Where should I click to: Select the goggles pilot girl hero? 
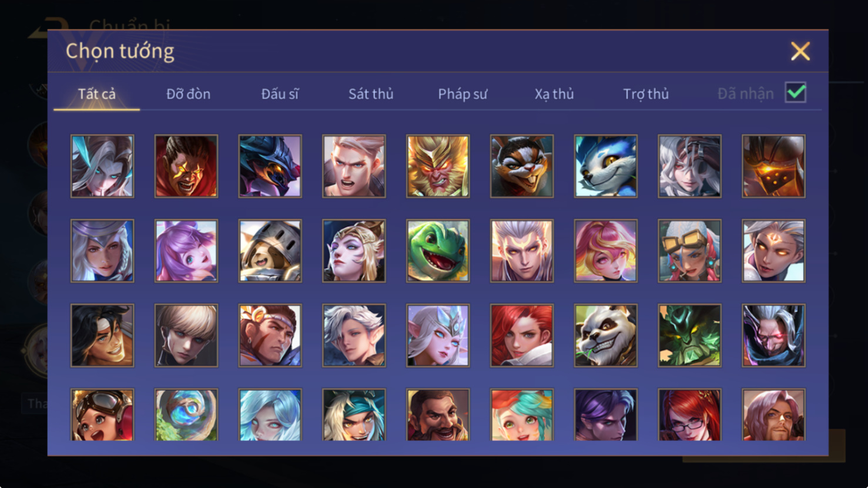coord(102,415)
